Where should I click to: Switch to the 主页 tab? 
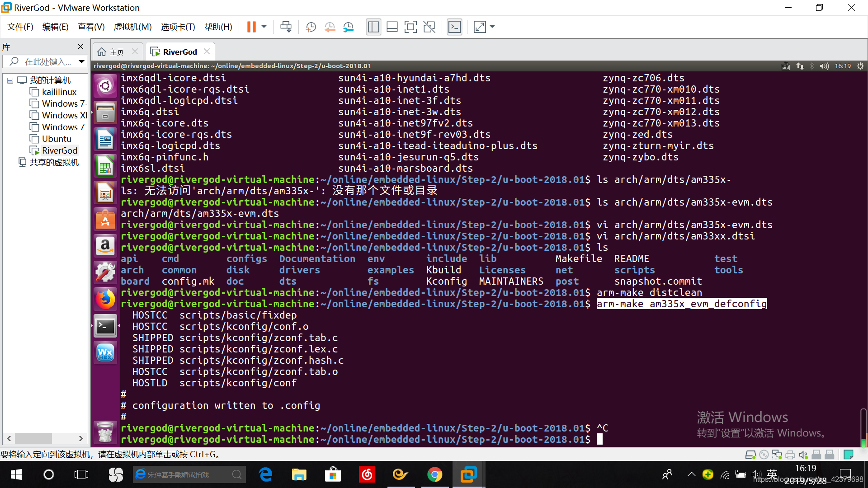tap(111, 52)
